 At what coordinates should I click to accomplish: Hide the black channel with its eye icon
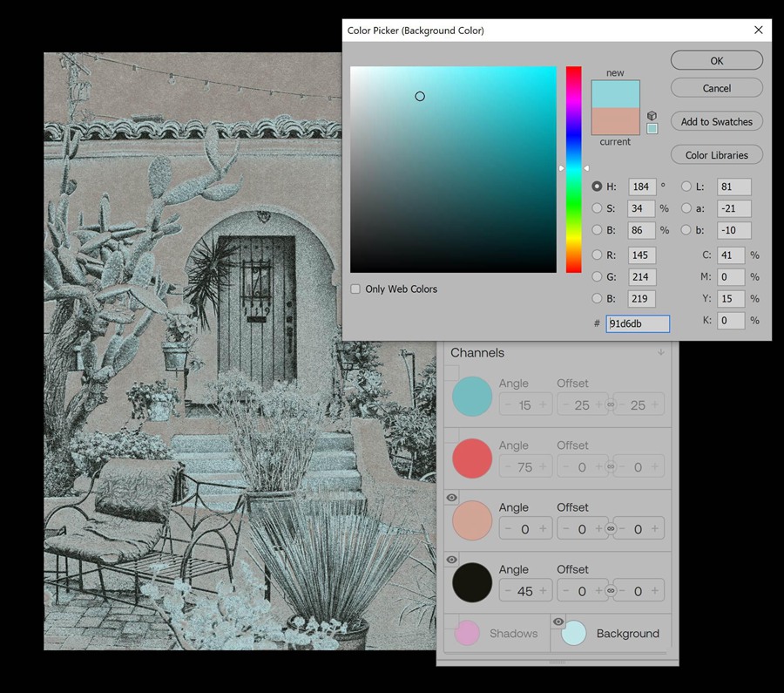[452, 560]
